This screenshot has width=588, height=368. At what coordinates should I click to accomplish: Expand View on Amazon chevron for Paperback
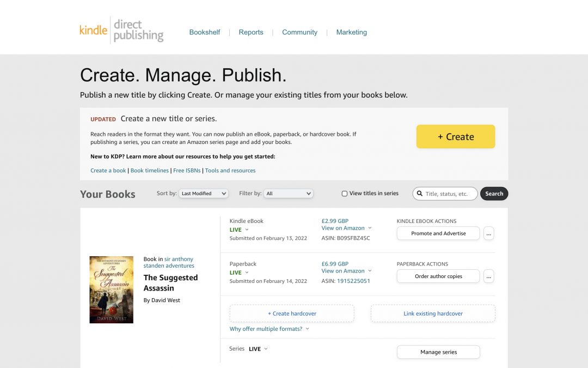click(x=370, y=271)
